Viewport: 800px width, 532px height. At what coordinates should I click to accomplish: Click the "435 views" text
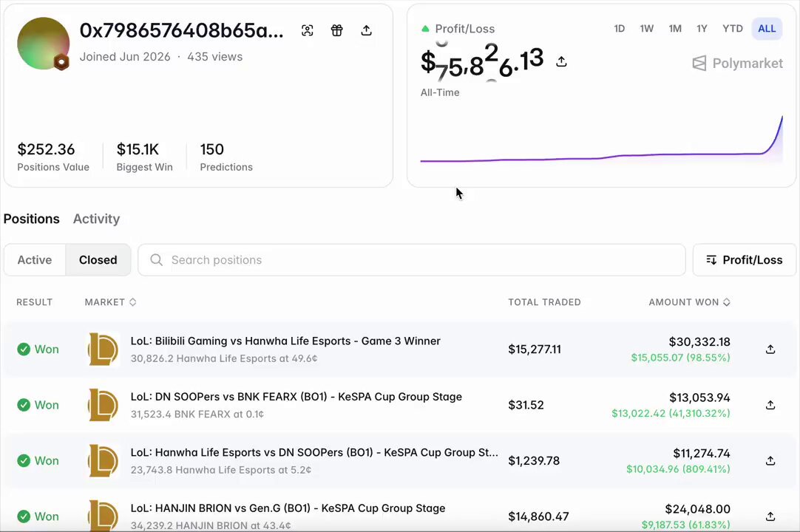(215, 57)
